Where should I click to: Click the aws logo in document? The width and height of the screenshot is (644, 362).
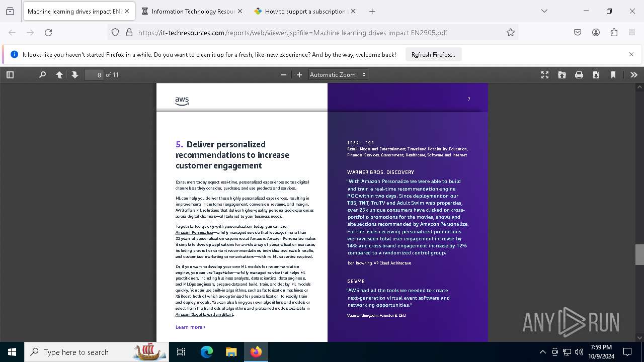pyautogui.click(x=182, y=101)
